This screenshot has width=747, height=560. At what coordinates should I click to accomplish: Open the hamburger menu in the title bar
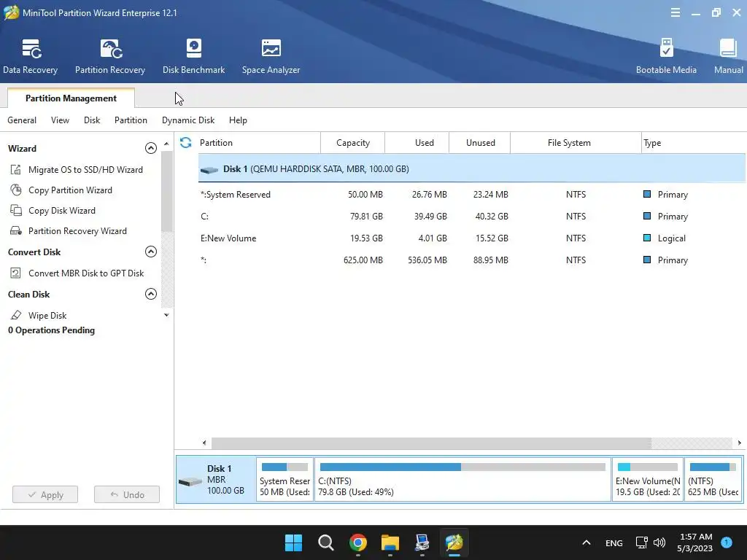675,13
